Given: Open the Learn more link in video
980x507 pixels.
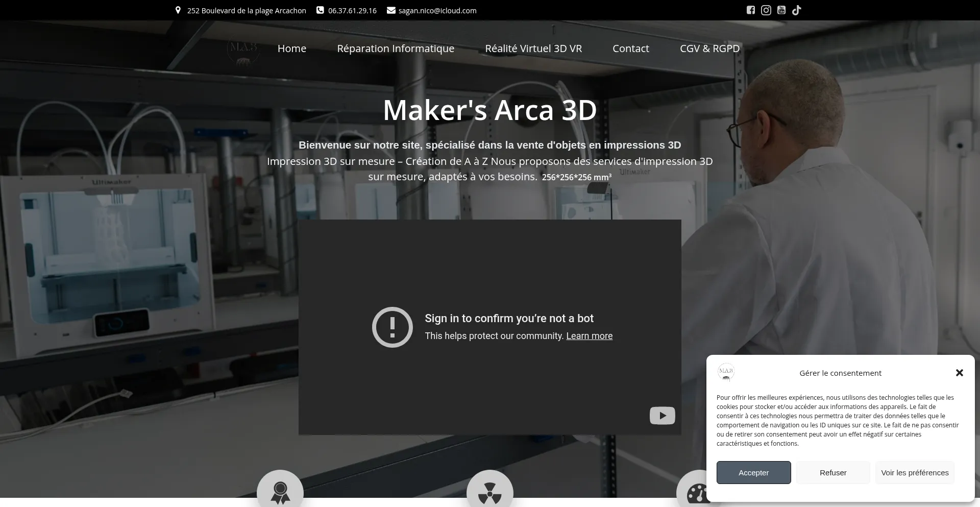Looking at the screenshot, I should tap(589, 336).
